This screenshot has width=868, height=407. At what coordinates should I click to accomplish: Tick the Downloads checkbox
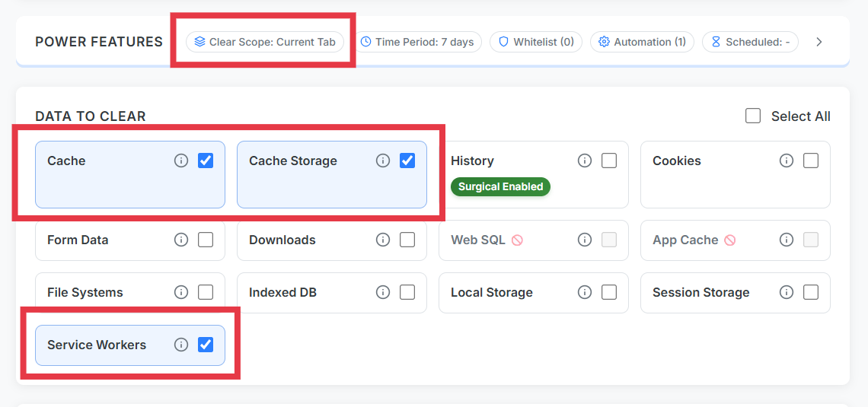tap(407, 240)
